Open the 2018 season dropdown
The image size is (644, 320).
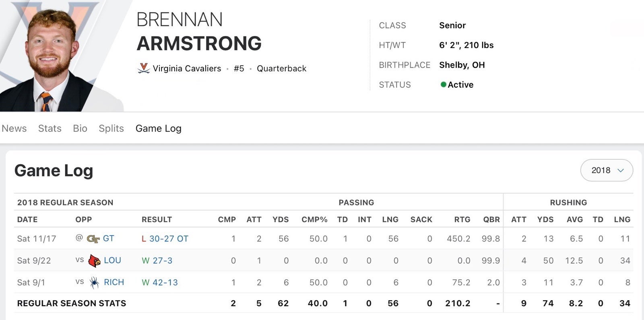(x=607, y=170)
